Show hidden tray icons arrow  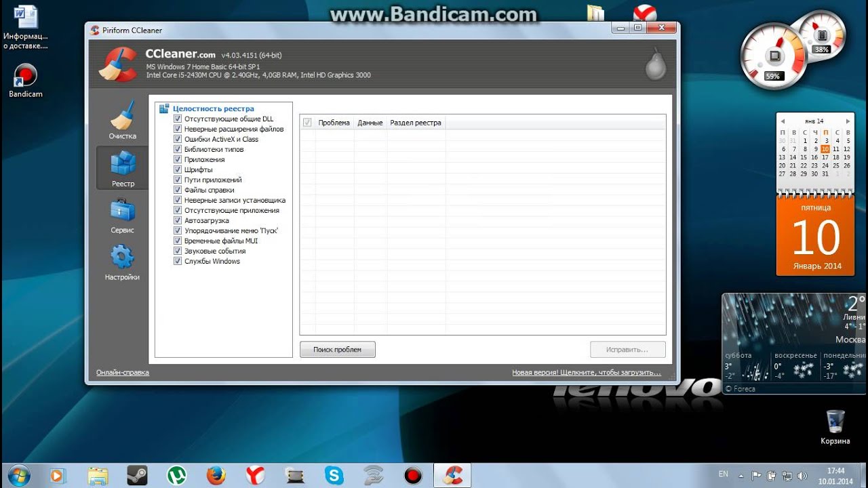click(741, 475)
